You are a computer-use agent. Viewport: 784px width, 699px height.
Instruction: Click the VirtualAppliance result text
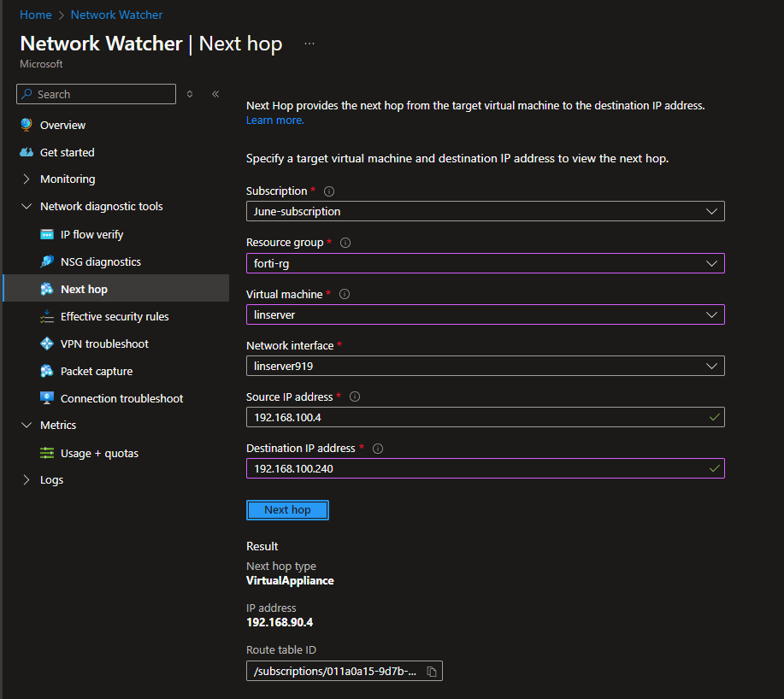tap(290, 580)
